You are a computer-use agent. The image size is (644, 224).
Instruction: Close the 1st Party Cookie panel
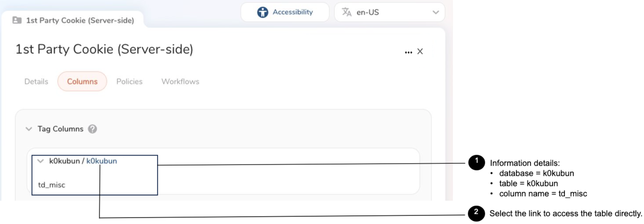point(420,51)
